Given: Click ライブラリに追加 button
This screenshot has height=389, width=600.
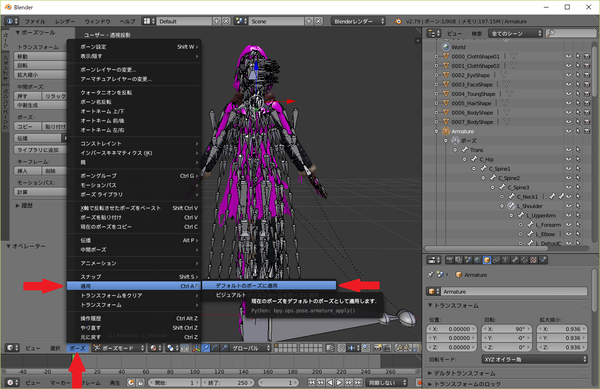Looking at the screenshot, I should point(41,150).
